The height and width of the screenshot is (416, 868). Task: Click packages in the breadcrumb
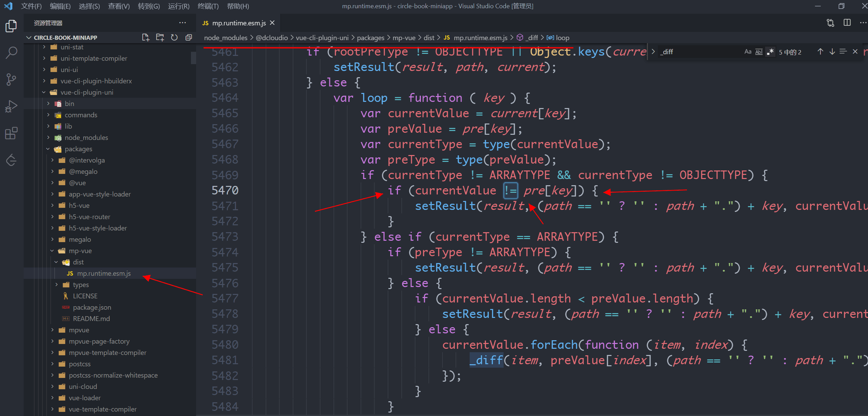(371, 38)
